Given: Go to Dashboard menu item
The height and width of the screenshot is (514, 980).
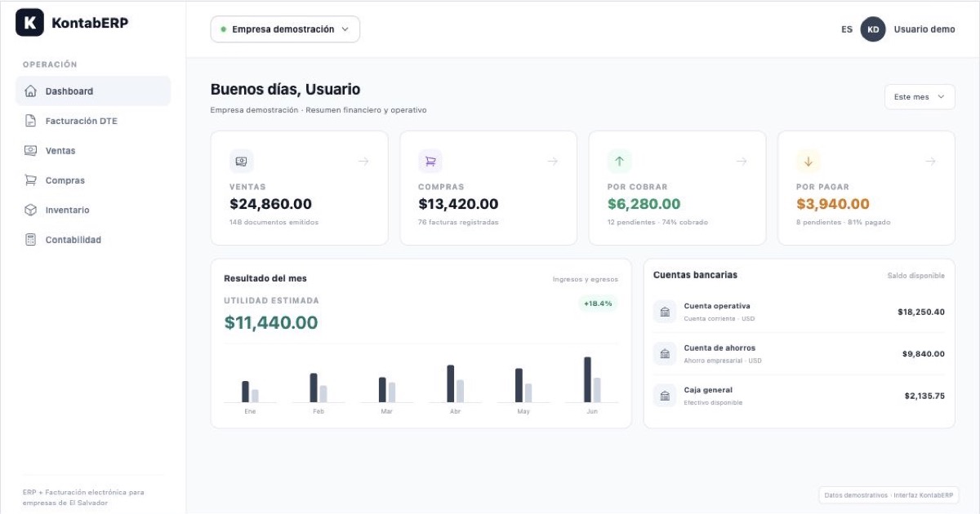Looking at the screenshot, I should tap(93, 91).
